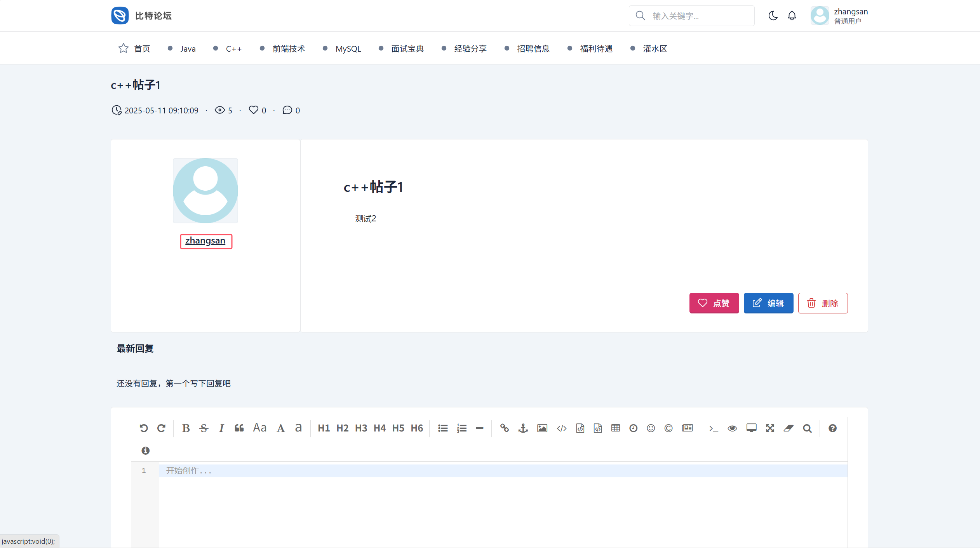Toggle fullscreen editing mode icon

(770, 428)
